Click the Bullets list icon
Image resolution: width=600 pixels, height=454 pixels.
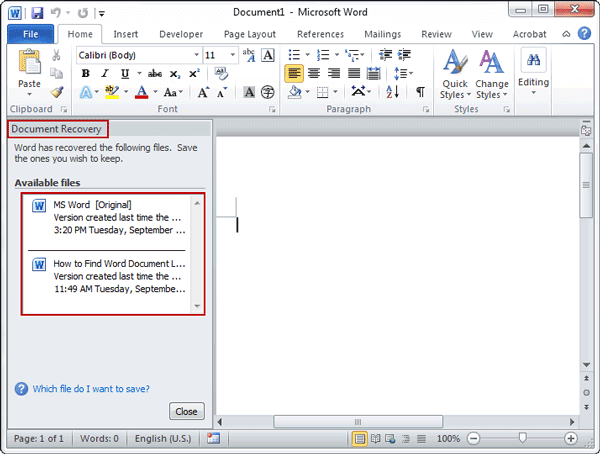point(294,55)
